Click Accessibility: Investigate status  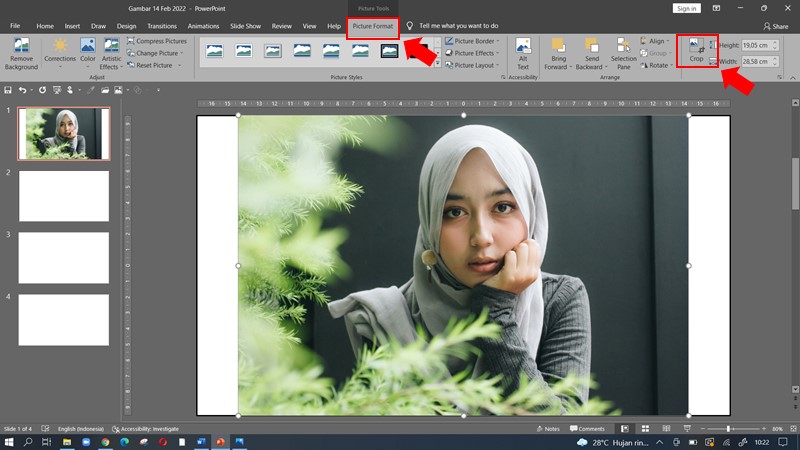145,429
